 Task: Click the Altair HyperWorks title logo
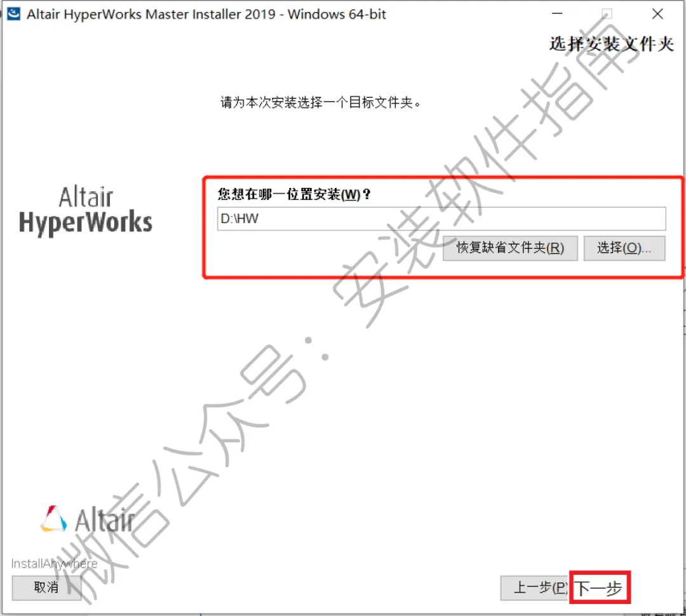point(86,210)
